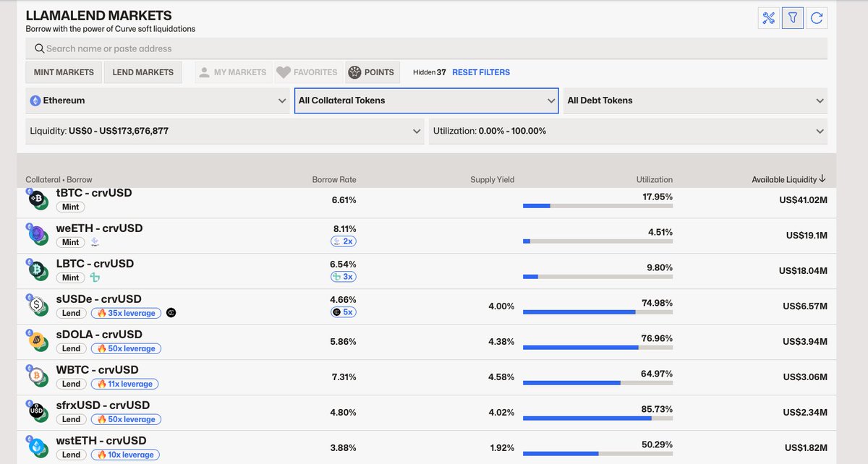Image resolution: width=868 pixels, height=464 pixels.
Task: Sort by the Supply Yield column
Action: coord(492,179)
